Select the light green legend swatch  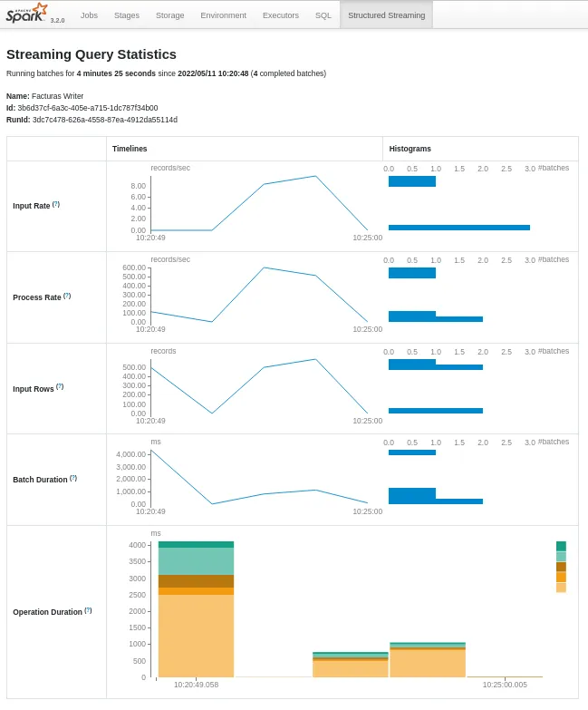[x=561, y=557]
